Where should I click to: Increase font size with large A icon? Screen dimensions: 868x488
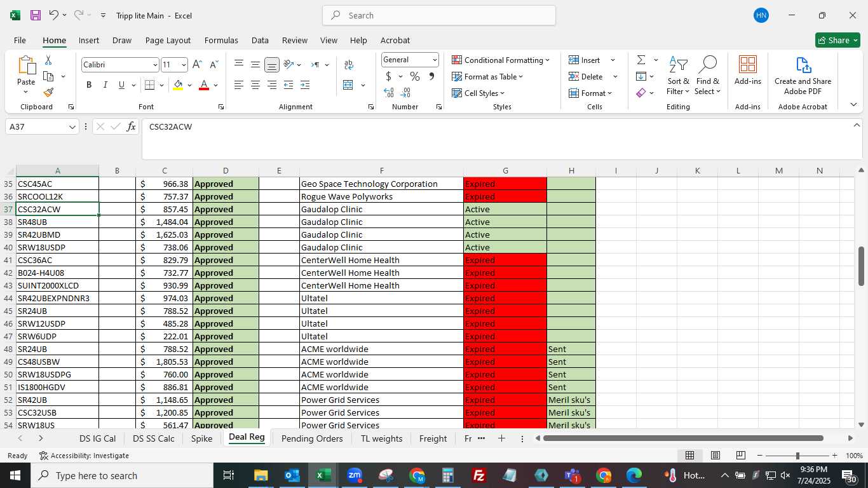pyautogui.click(x=197, y=65)
